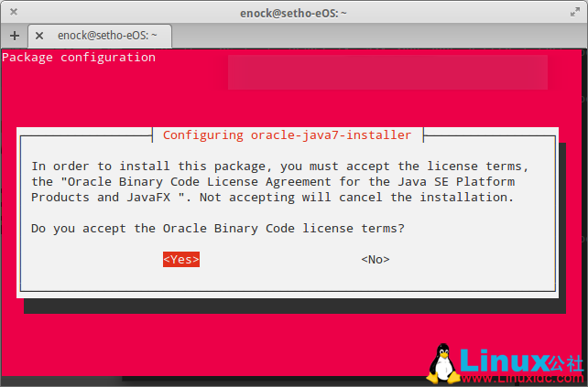This screenshot has height=387, width=588.
Task: Open the www.Linuxidc.com watermark link
Action: click(x=520, y=377)
